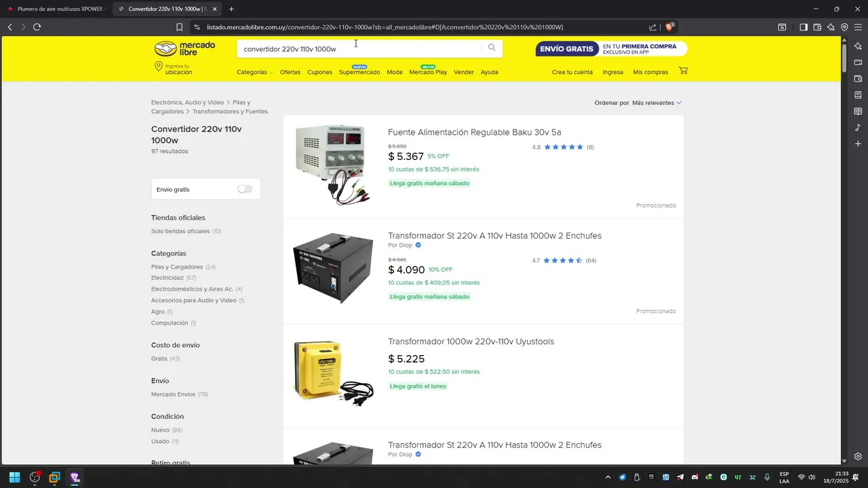The image size is (868, 488).
Task: Switch to the Plumero de aire tab
Action: coord(56,9)
